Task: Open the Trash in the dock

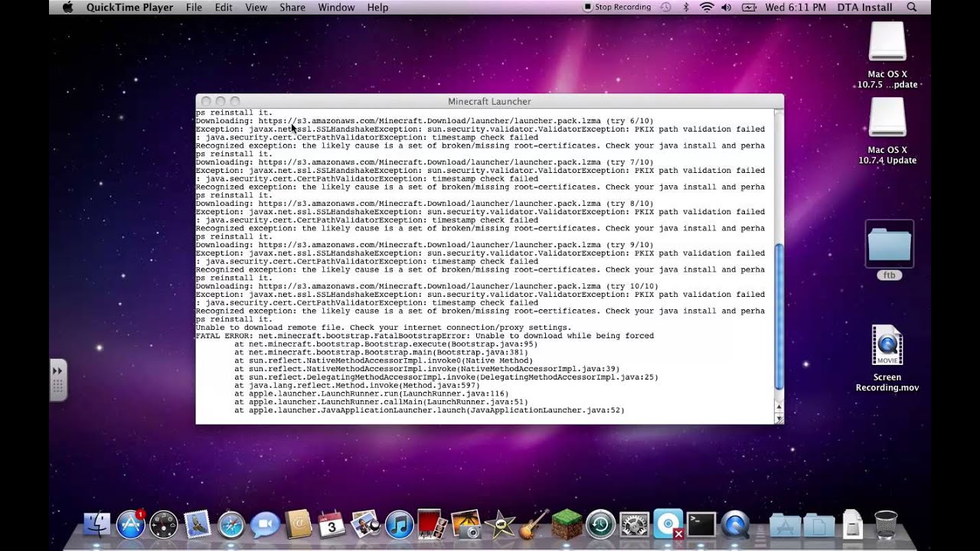Action: [886, 524]
